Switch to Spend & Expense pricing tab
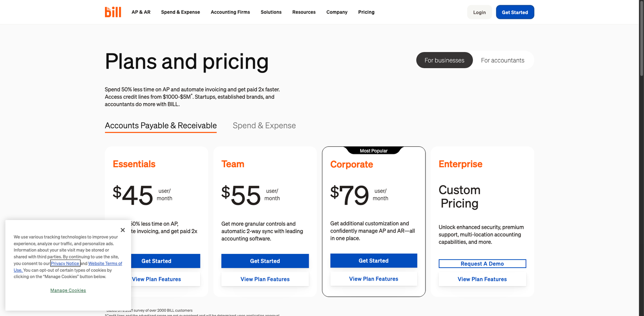 [x=264, y=126]
